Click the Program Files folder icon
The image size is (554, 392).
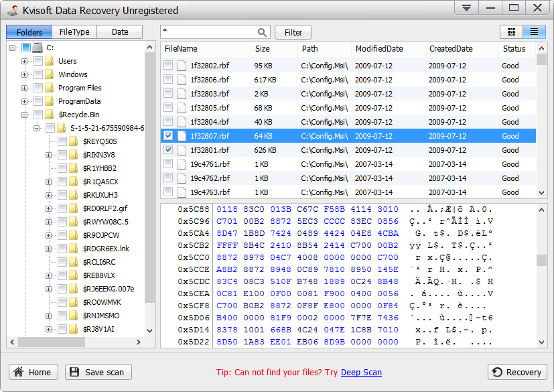pos(49,88)
